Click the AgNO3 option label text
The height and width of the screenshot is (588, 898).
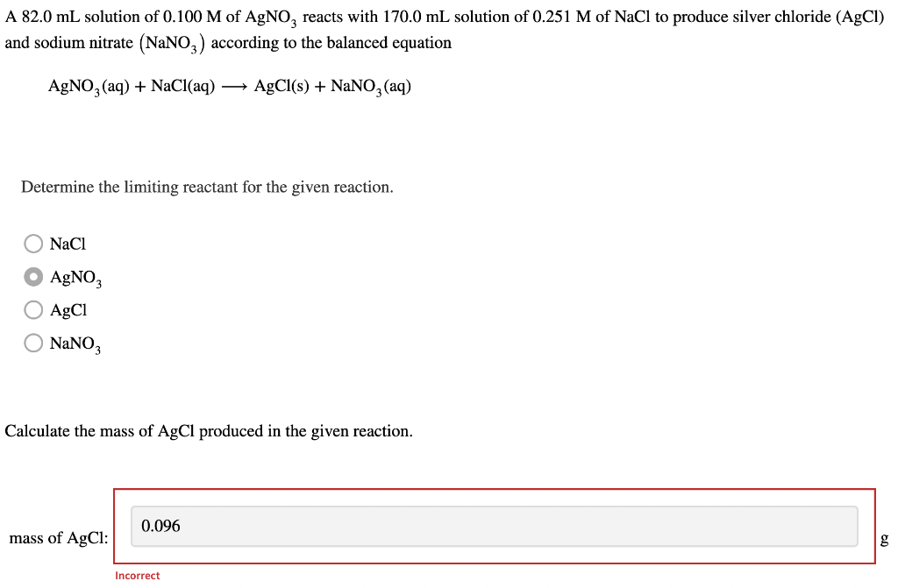[x=75, y=276]
